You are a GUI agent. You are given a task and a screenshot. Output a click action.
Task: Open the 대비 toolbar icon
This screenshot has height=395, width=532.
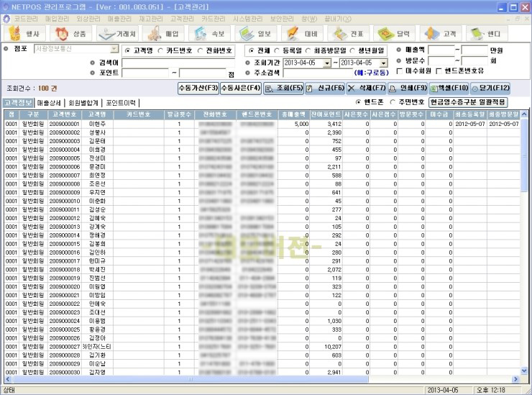point(302,34)
